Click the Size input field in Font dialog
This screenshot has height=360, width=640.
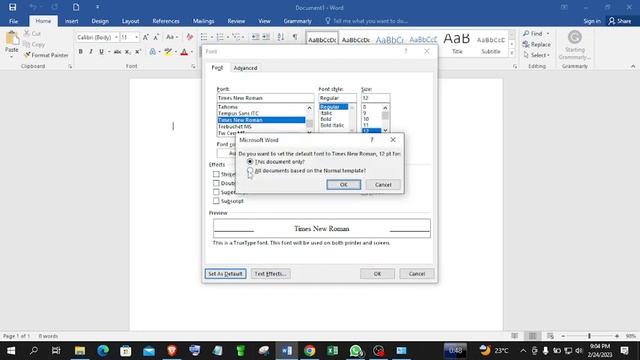click(376, 98)
